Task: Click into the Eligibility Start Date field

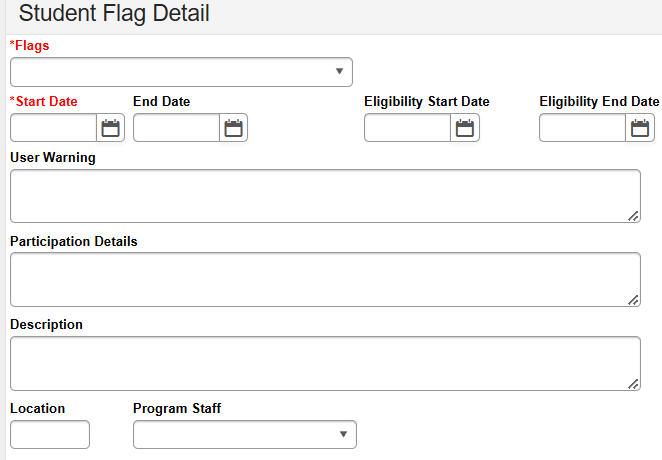Action: coord(408,128)
